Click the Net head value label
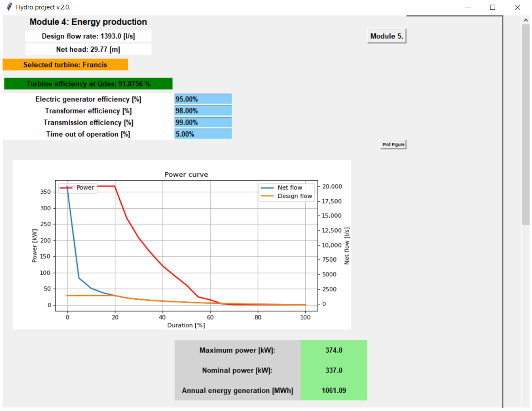The width and height of the screenshot is (532, 411). pyautogui.click(x=88, y=49)
